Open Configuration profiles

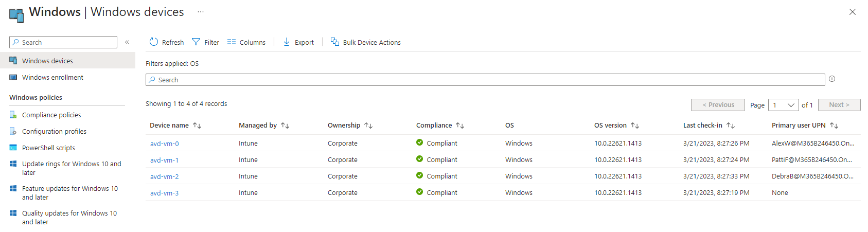click(x=54, y=131)
